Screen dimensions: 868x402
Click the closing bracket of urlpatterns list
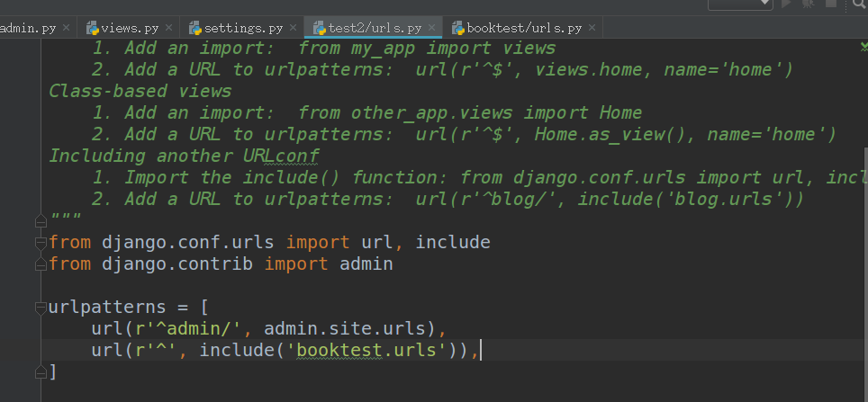pos(52,371)
